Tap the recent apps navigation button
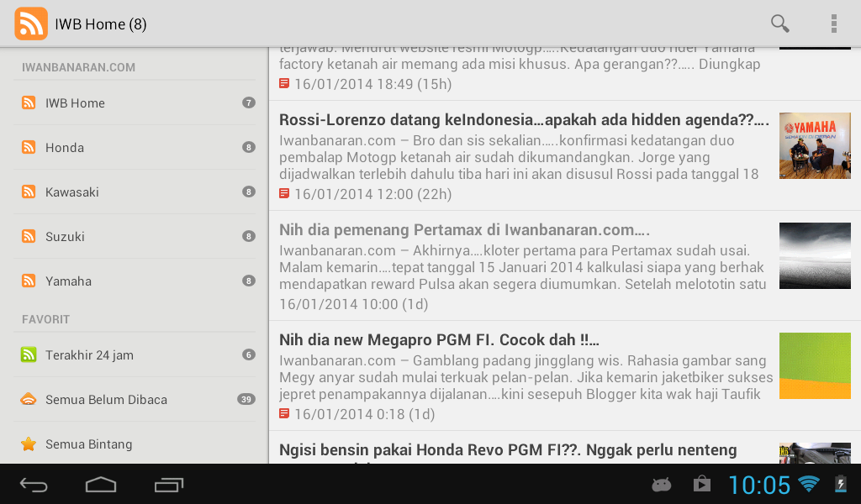 click(169, 485)
